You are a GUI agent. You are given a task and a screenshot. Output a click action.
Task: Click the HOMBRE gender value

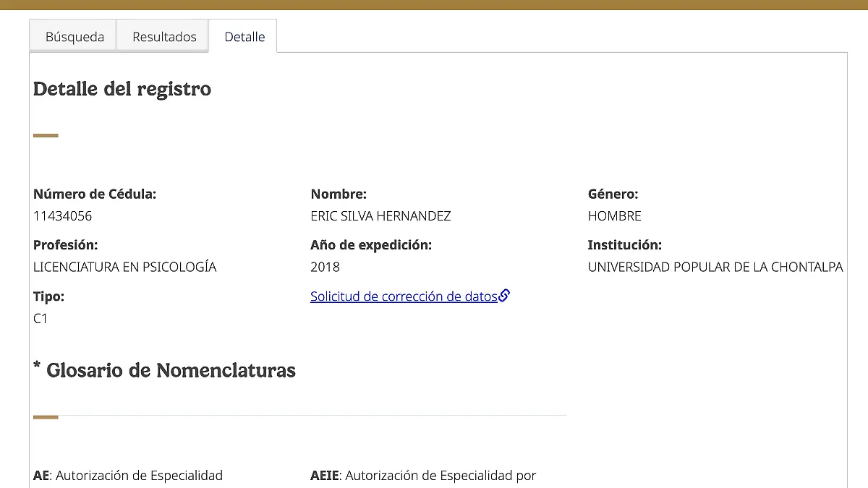click(x=614, y=216)
